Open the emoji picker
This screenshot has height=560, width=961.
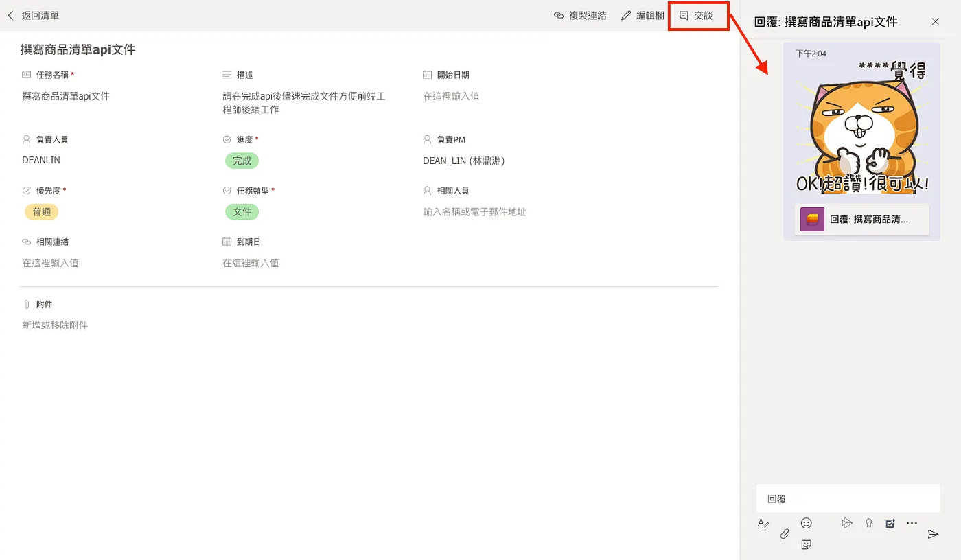click(807, 523)
